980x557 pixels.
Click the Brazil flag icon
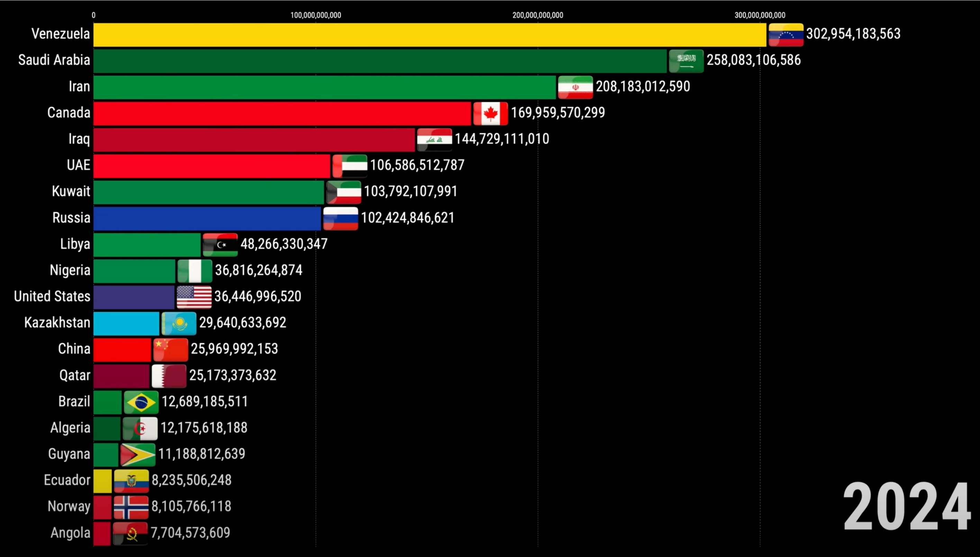[x=141, y=403]
